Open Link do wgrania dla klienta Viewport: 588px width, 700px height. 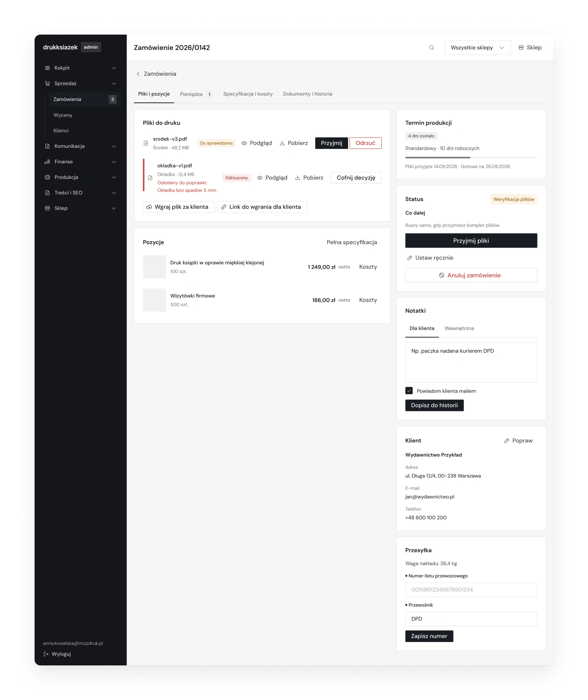pyautogui.click(x=262, y=207)
